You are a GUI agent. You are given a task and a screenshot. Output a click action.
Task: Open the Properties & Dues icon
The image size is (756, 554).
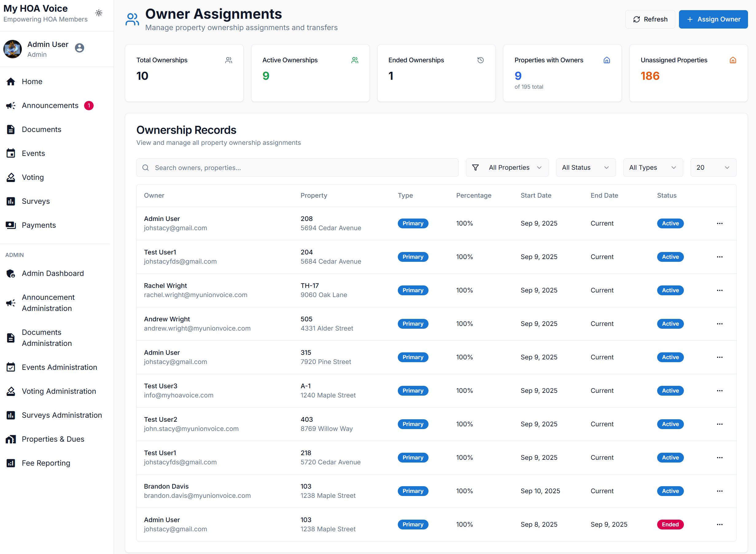pyautogui.click(x=11, y=439)
